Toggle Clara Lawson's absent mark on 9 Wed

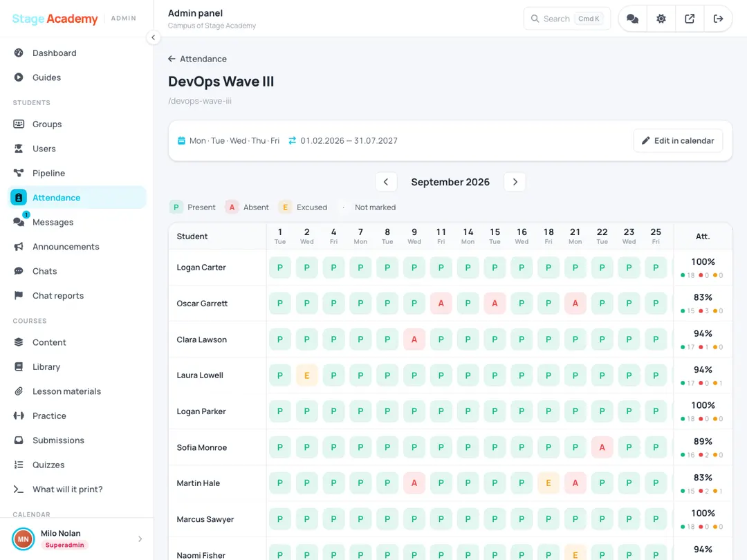pos(414,339)
